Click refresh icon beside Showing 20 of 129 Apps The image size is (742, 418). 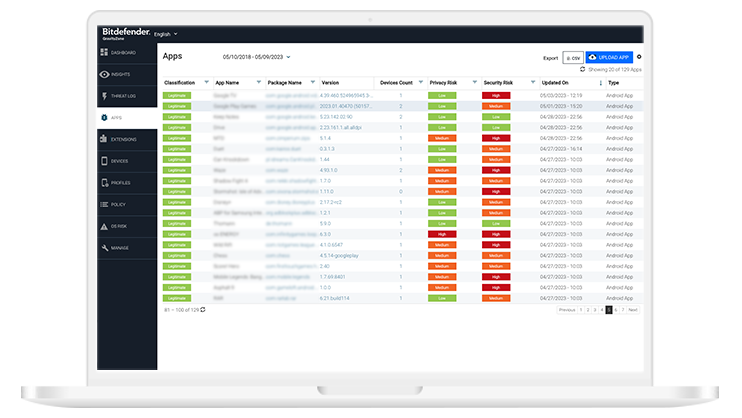pyautogui.click(x=582, y=69)
